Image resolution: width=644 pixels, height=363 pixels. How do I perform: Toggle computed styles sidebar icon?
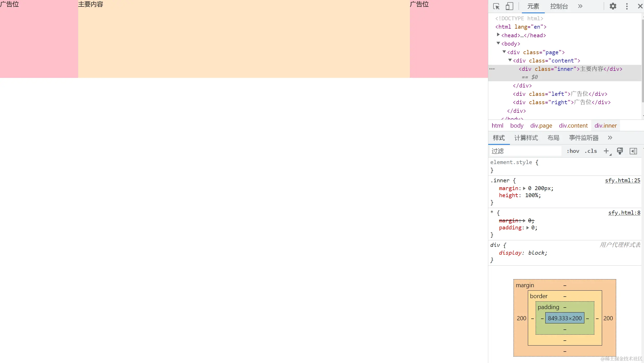point(633,151)
